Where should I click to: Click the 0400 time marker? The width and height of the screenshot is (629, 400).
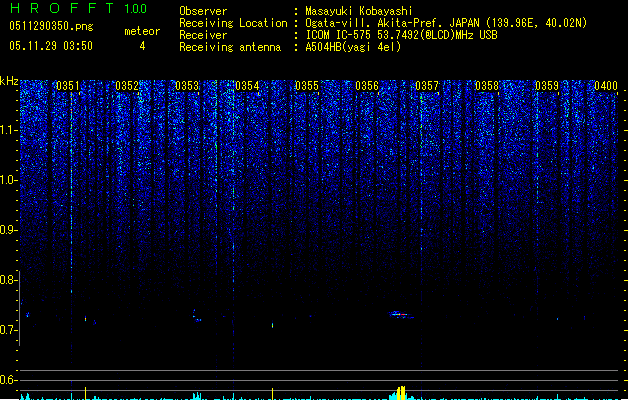click(606, 86)
